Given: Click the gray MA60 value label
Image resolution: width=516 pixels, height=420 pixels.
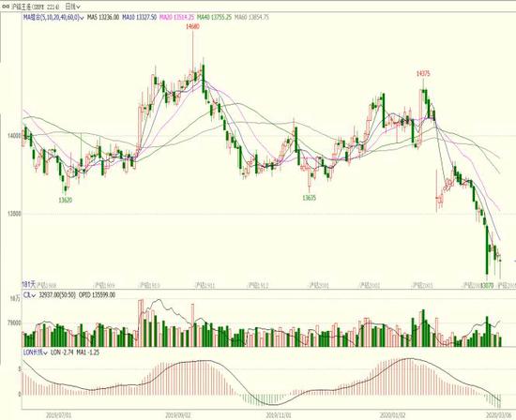Looking at the screenshot, I should 251,17.
